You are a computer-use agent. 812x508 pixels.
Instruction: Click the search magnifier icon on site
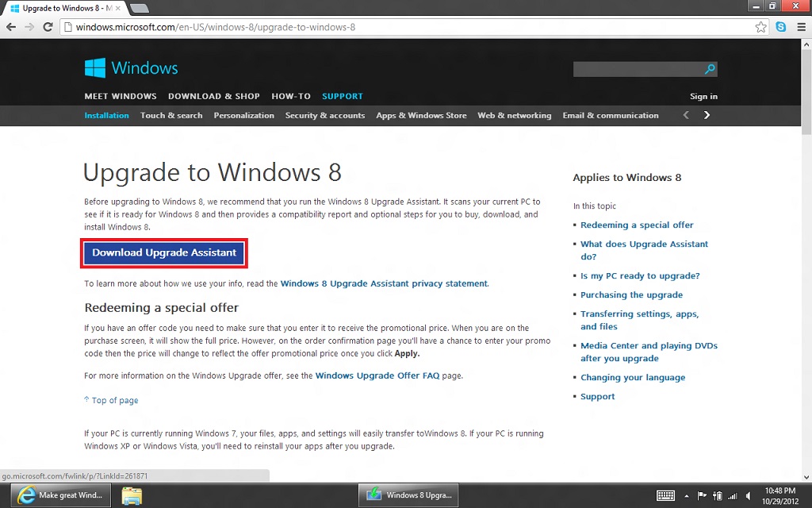coord(710,69)
